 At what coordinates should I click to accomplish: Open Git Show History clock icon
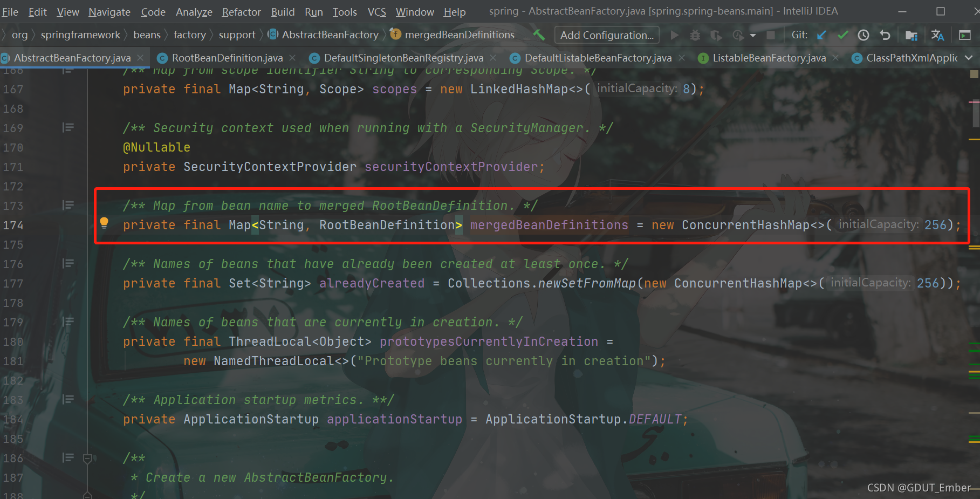tap(864, 35)
